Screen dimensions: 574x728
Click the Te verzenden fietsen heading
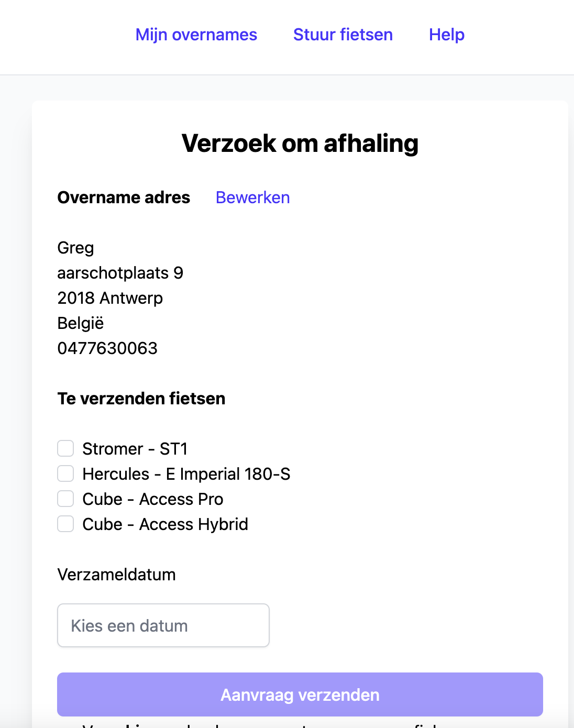pyautogui.click(x=141, y=399)
